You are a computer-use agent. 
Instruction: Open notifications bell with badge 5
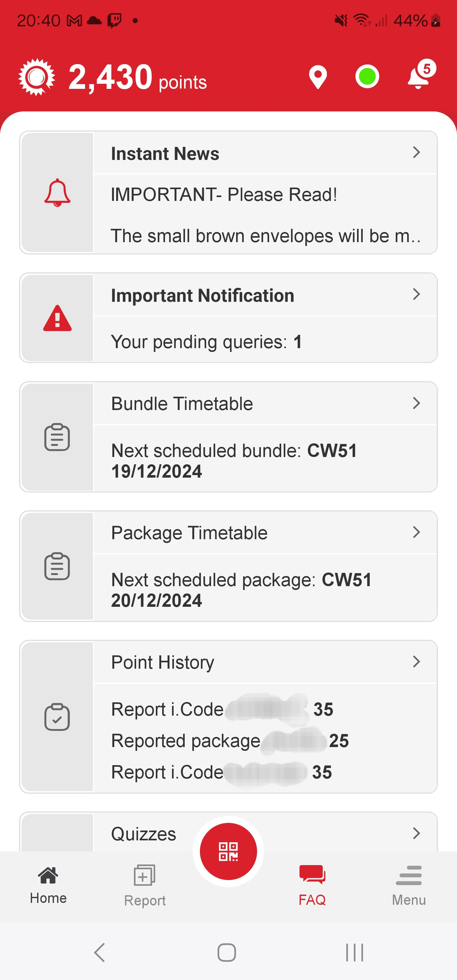point(421,74)
